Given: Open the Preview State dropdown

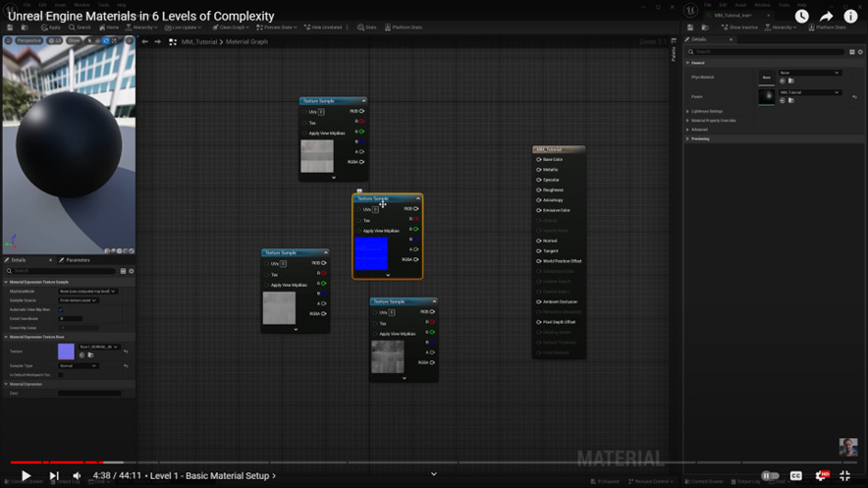Looking at the screenshot, I should (x=276, y=27).
